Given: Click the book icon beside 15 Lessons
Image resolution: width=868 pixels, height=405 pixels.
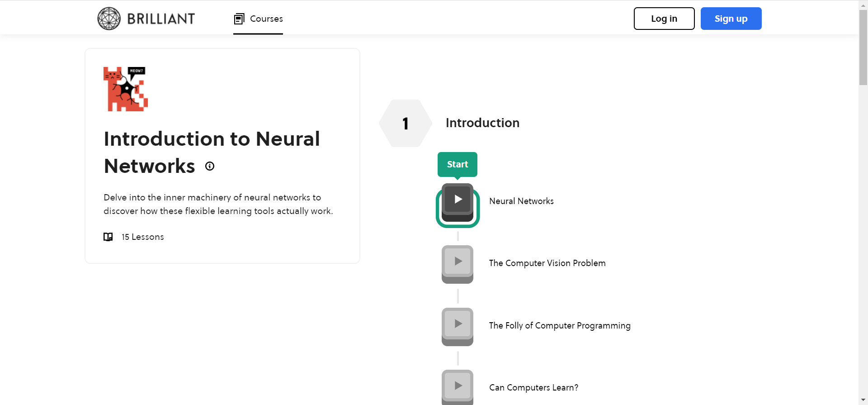Looking at the screenshot, I should (108, 237).
